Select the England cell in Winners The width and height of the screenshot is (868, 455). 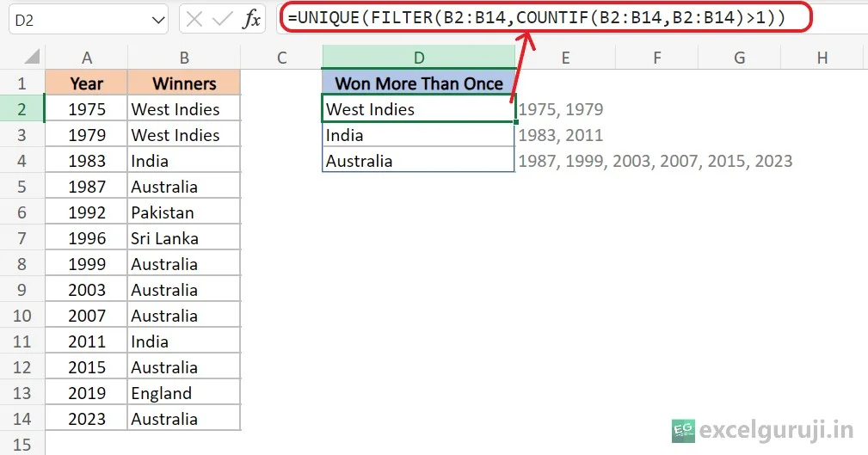[x=184, y=393]
